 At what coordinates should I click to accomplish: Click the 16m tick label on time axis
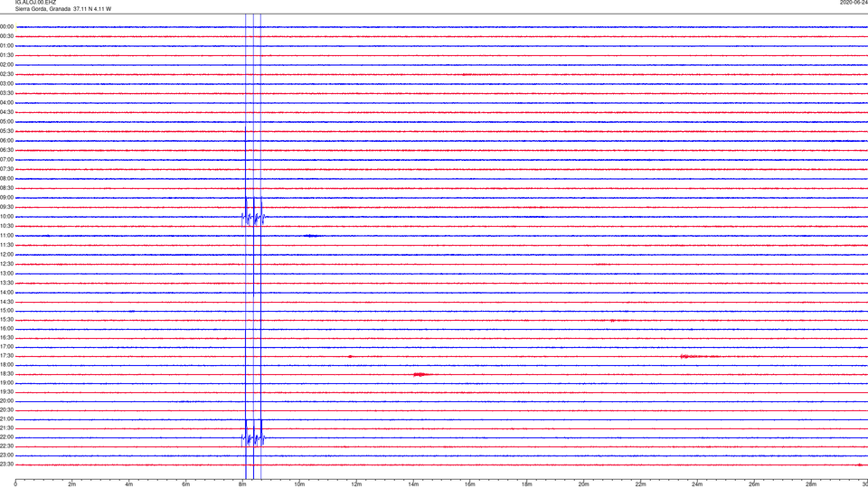[x=470, y=484]
